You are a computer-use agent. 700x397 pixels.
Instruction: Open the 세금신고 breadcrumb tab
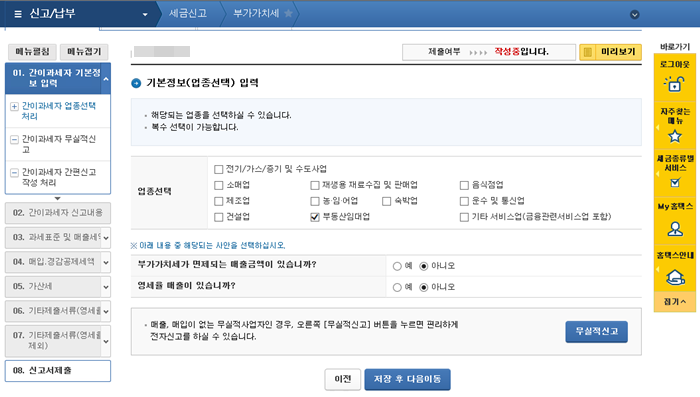click(x=188, y=13)
